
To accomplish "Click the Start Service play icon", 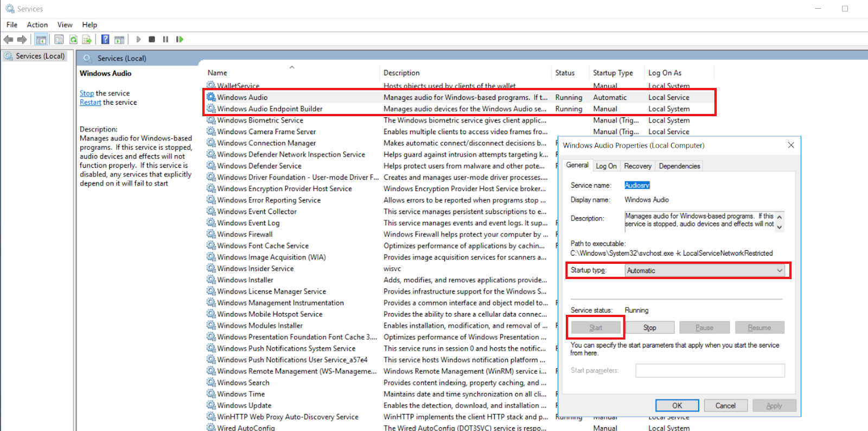I will [x=138, y=39].
